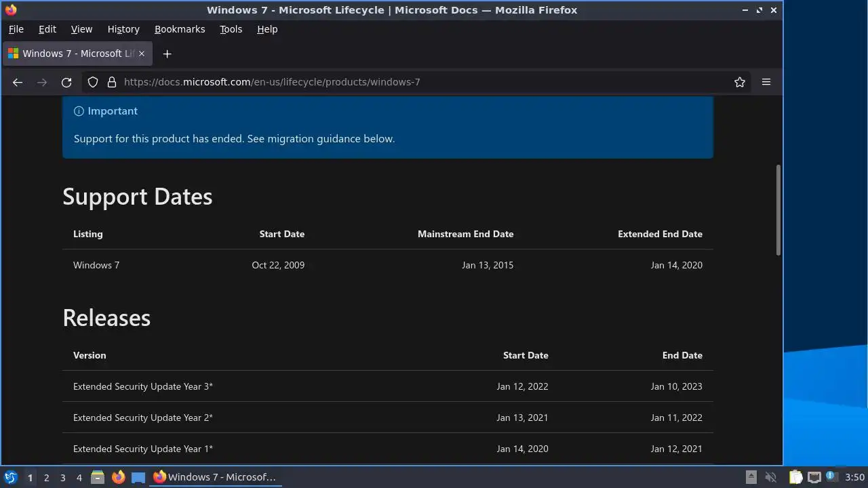Click the clock showing 3:50

(x=855, y=477)
